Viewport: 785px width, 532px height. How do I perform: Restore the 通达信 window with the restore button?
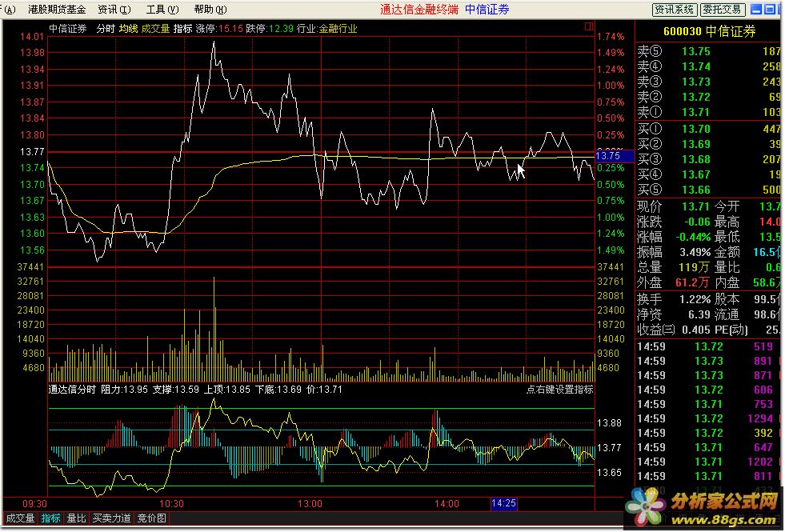[769, 9]
